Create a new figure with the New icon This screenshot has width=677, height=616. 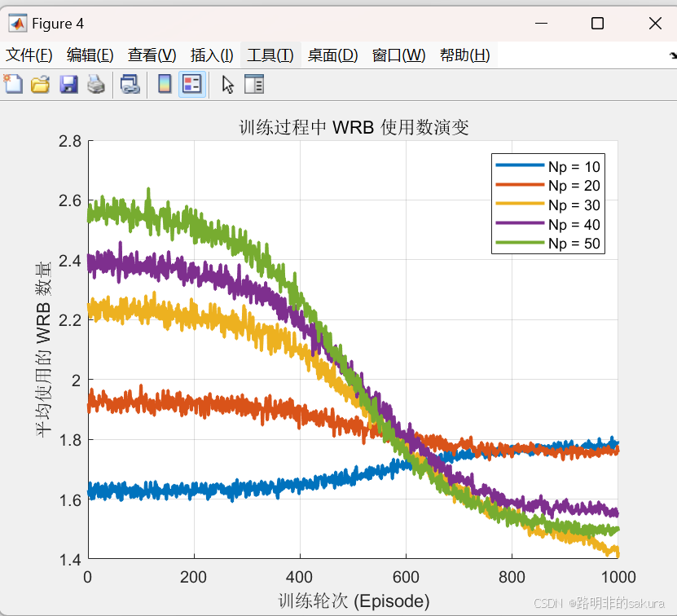point(13,84)
